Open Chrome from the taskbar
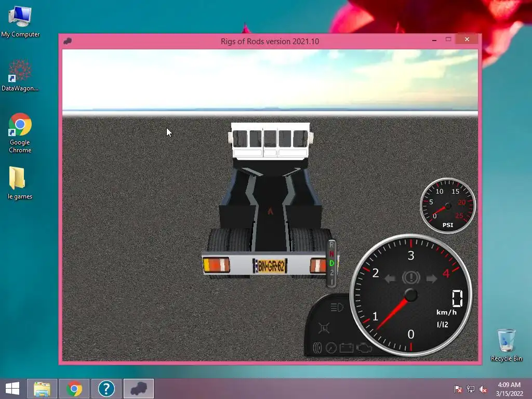The image size is (532, 399). 74,389
